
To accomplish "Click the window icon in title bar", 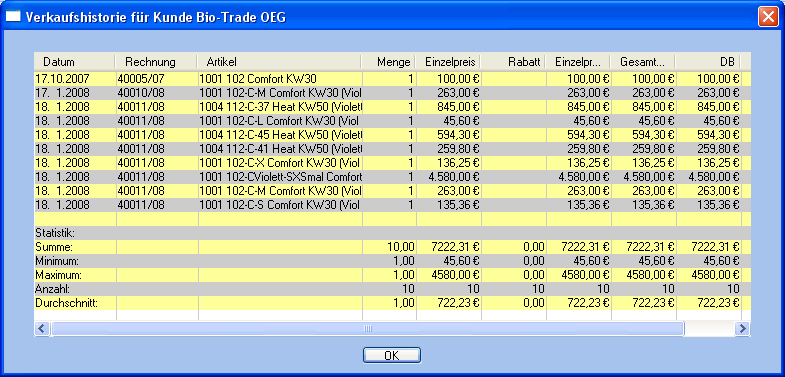I will [x=13, y=17].
